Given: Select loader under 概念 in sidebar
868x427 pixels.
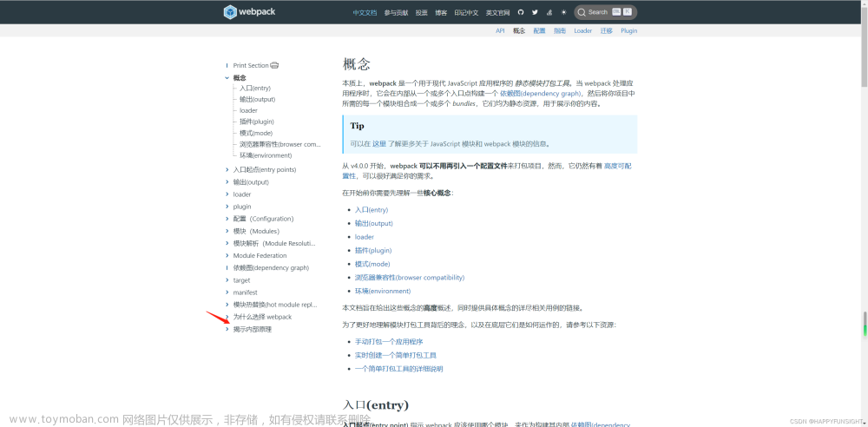Looking at the screenshot, I should click(x=248, y=110).
